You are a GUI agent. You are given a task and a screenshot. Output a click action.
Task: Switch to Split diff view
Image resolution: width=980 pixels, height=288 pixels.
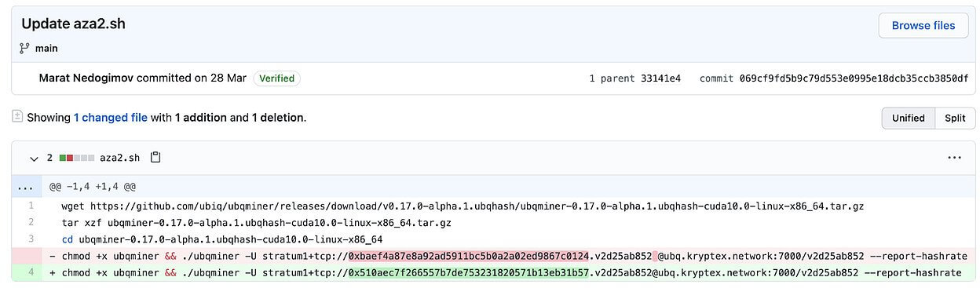coord(955,118)
